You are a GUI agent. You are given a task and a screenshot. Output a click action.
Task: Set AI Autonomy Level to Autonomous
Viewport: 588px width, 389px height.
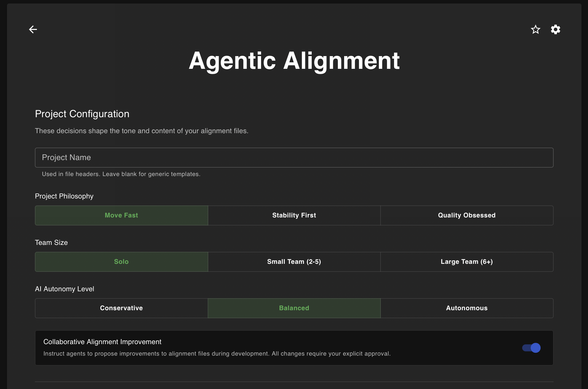click(x=467, y=308)
